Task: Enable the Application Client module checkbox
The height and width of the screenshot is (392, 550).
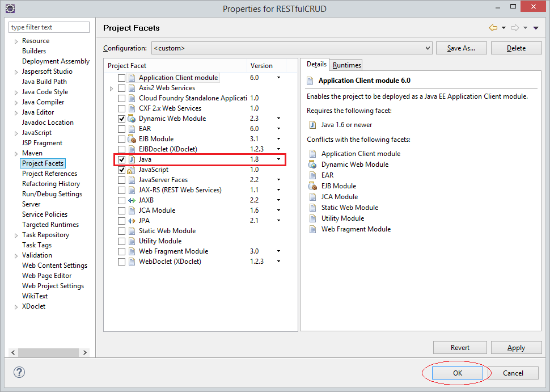Action: (121, 78)
